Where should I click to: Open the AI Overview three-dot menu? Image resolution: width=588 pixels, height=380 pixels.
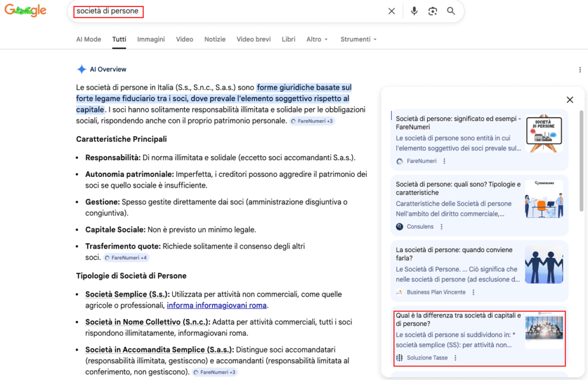pos(580,69)
